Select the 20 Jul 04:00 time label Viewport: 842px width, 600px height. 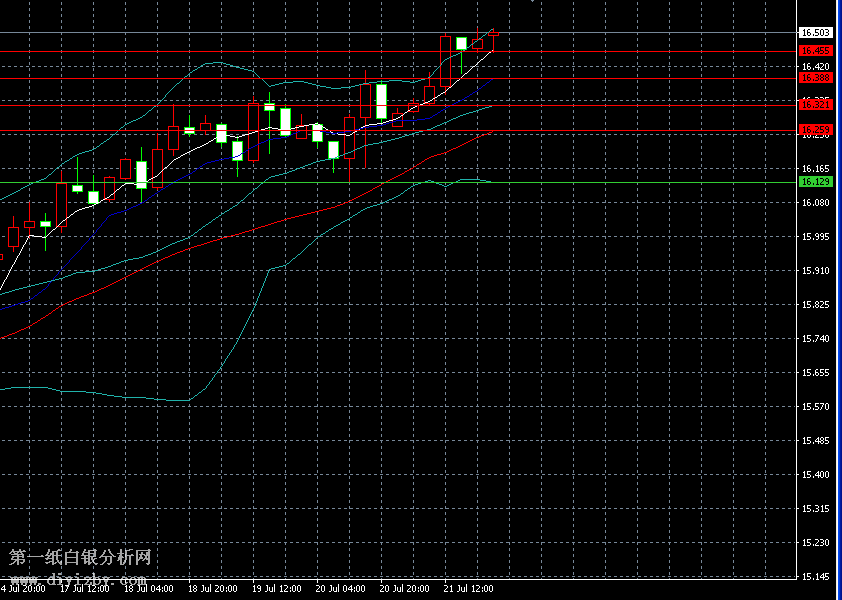pos(340,589)
